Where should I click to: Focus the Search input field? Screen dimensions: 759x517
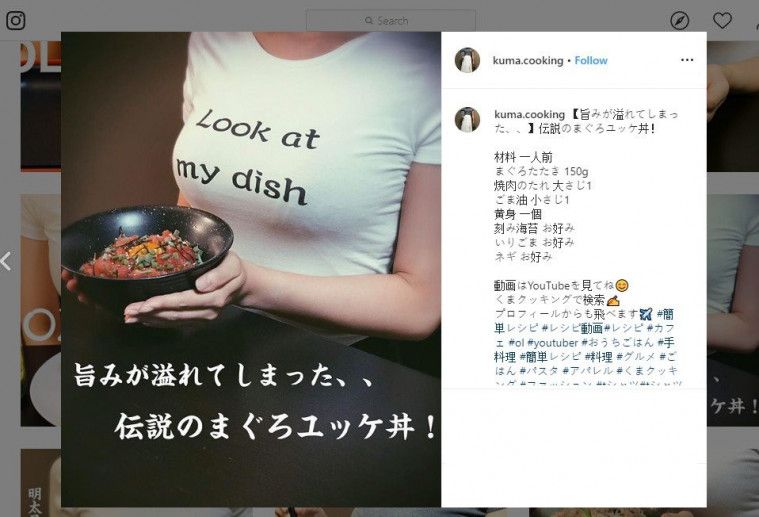pos(391,21)
